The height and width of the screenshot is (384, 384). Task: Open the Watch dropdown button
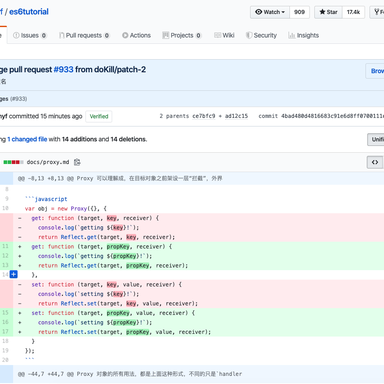[270, 12]
